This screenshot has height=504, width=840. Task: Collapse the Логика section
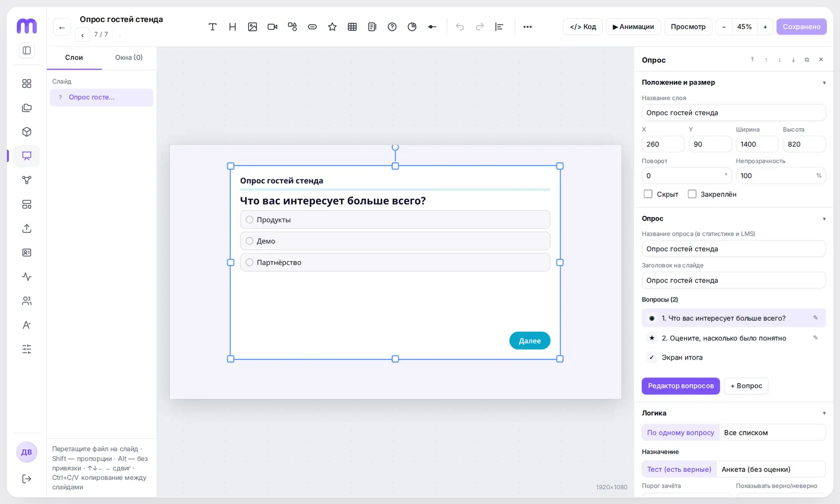click(x=824, y=413)
